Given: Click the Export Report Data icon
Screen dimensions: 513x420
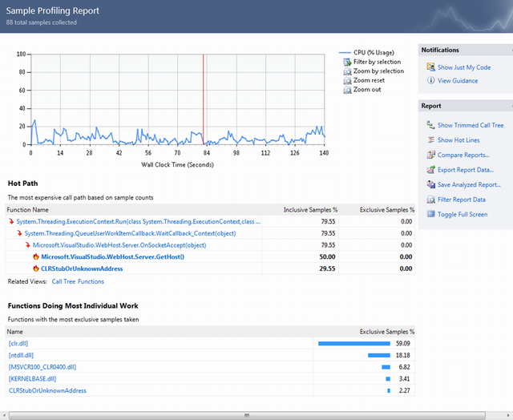Looking at the screenshot, I should point(431,170).
